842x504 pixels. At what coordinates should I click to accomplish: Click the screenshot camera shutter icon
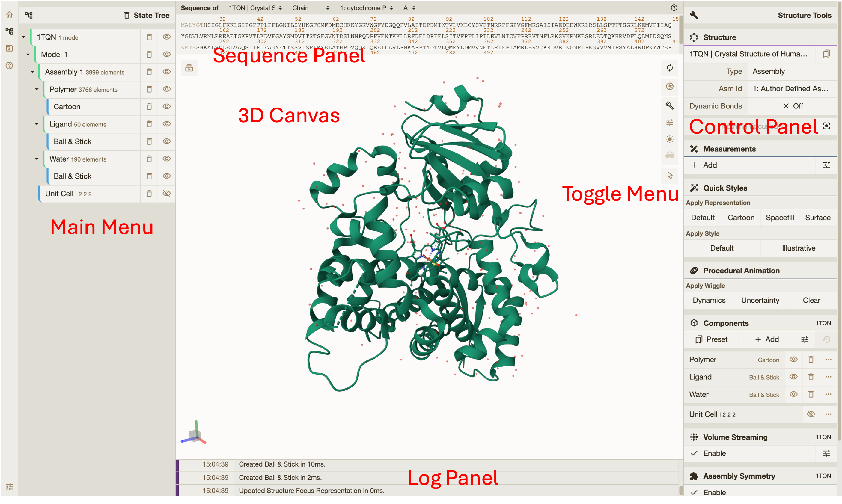click(x=669, y=87)
